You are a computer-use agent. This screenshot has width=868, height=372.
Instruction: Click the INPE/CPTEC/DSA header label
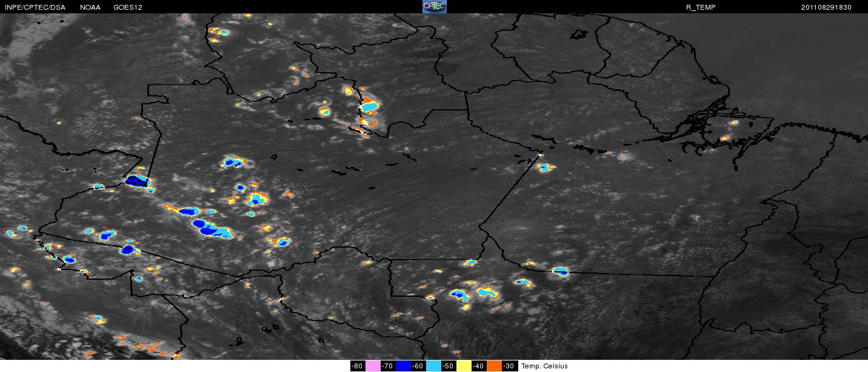[35, 7]
